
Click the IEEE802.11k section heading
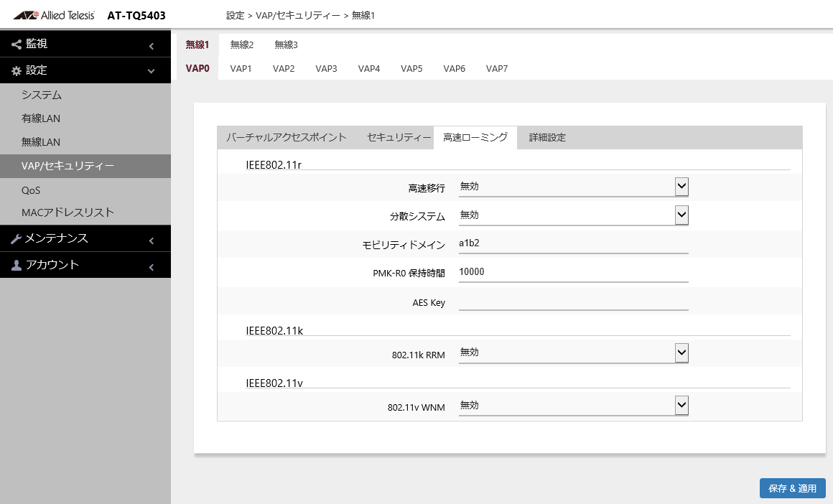(x=274, y=331)
